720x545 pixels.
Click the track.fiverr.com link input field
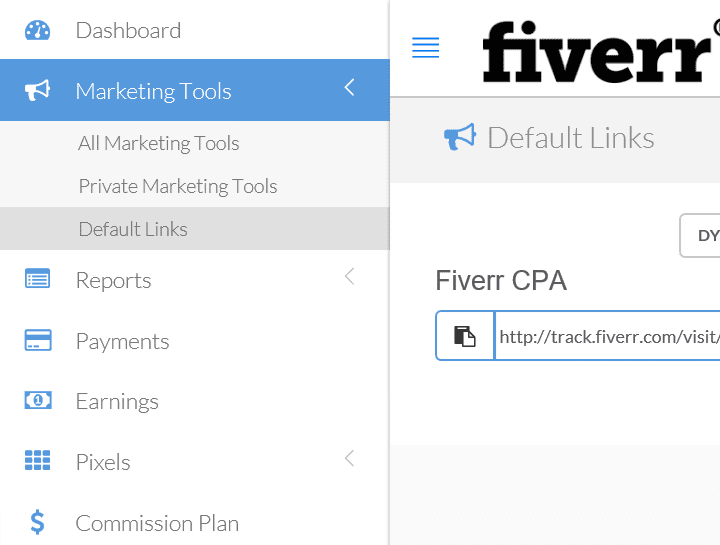pos(607,336)
